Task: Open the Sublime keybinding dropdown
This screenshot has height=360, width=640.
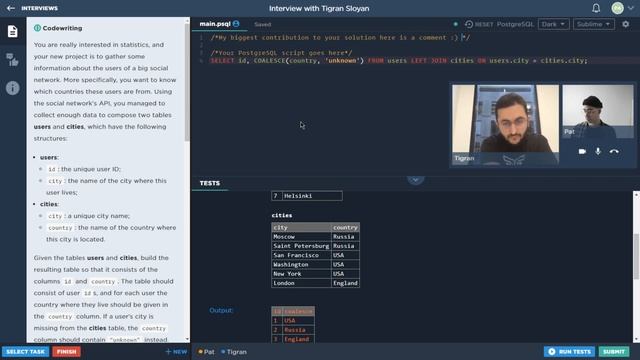Action: point(593,24)
